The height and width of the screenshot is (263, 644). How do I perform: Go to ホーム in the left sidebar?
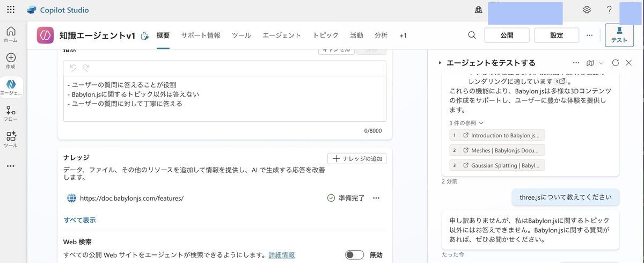(x=11, y=34)
